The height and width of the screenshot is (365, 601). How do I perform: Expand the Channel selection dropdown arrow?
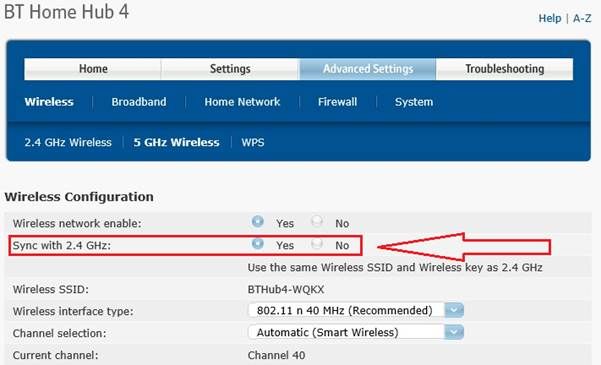tap(454, 332)
